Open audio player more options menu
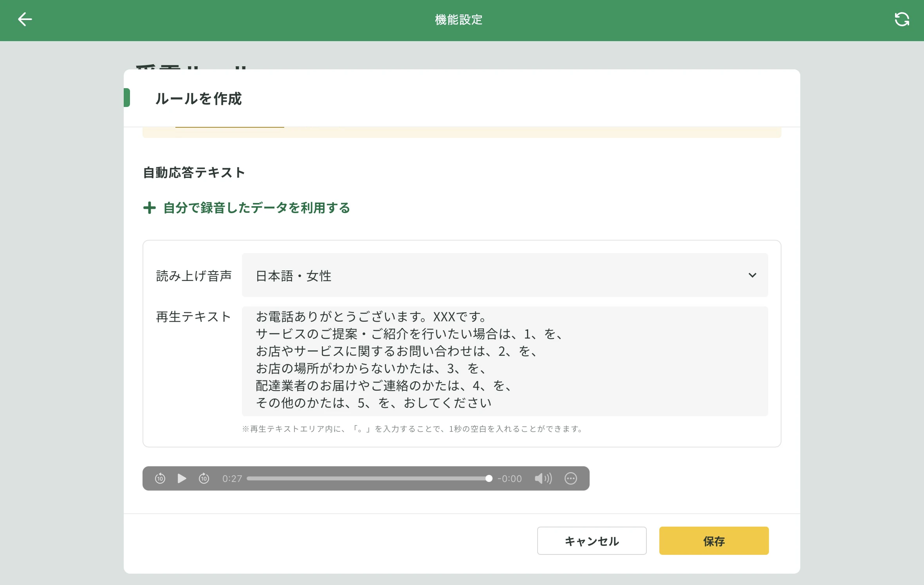This screenshot has height=585, width=924. pos(570,478)
